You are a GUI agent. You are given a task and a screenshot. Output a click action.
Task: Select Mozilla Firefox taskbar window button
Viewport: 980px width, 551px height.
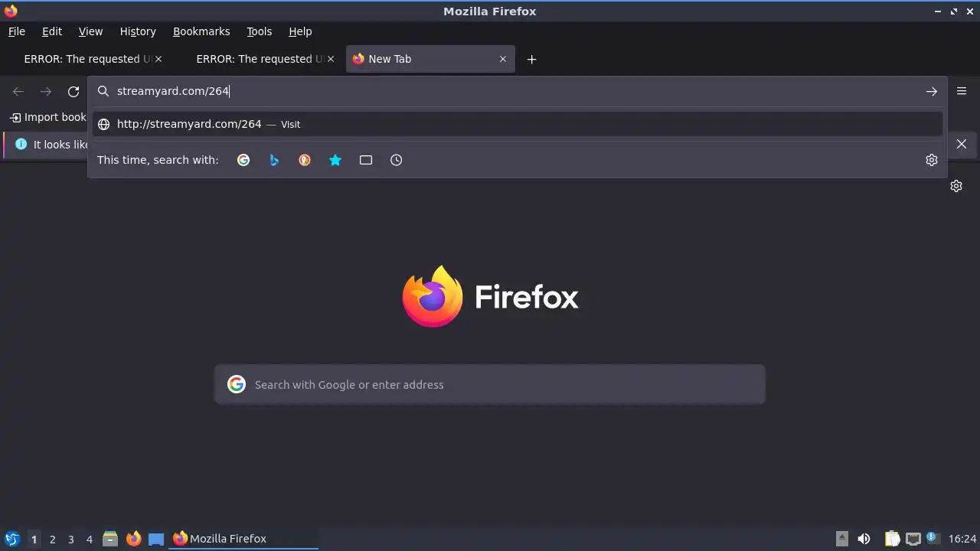[243, 539]
